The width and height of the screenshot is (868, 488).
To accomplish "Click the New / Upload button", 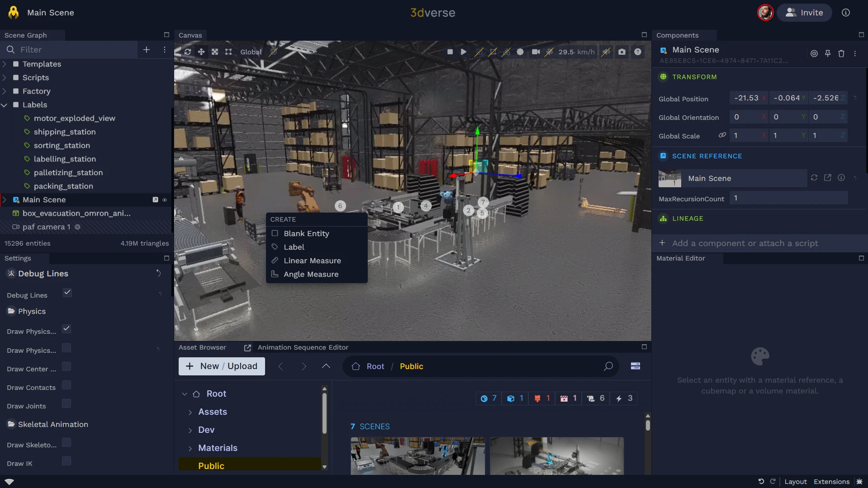I will click(x=222, y=366).
